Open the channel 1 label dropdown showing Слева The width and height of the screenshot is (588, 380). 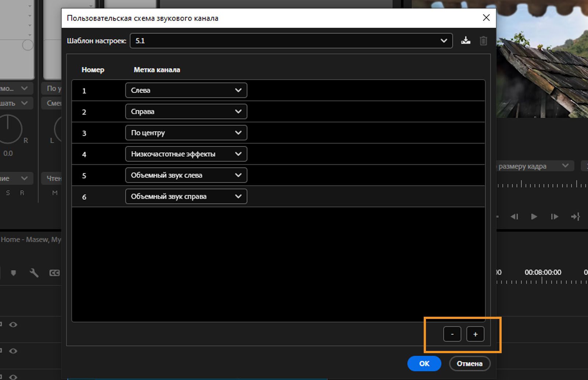pyautogui.click(x=186, y=90)
